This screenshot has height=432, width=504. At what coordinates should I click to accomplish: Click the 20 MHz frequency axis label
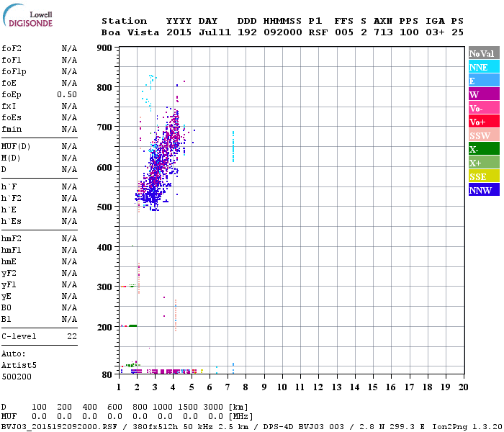tap(463, 387)
